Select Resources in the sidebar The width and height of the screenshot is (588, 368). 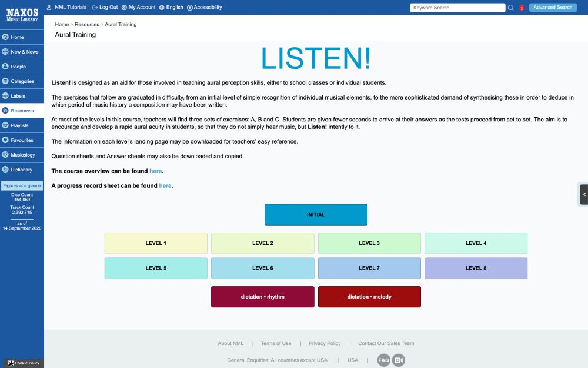pyautogui.click(x=22, y=111)
